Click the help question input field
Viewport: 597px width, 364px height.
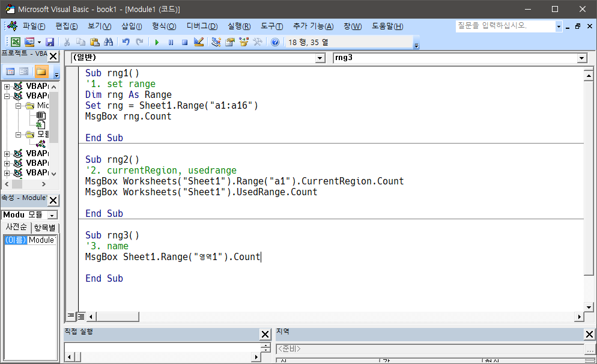pos(505,26)
